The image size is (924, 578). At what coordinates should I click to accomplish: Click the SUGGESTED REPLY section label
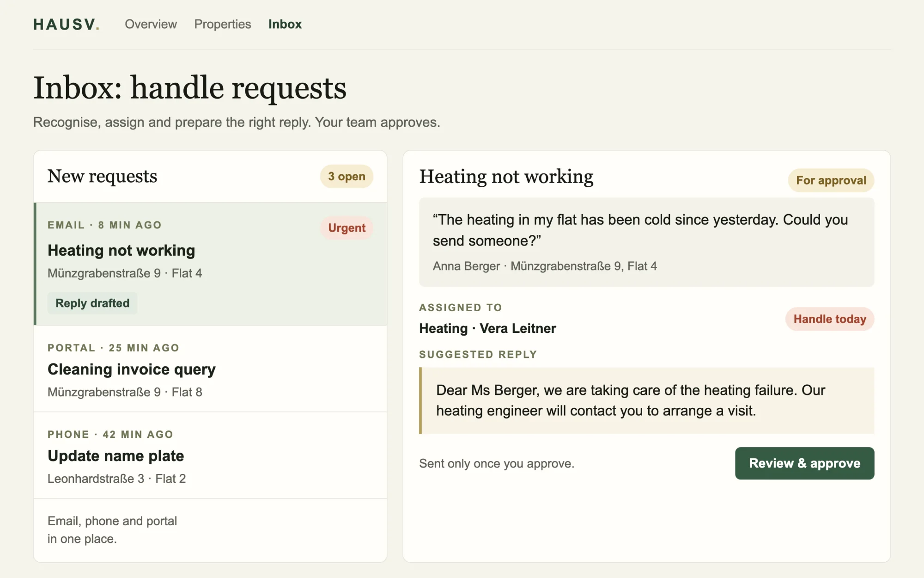478,354
